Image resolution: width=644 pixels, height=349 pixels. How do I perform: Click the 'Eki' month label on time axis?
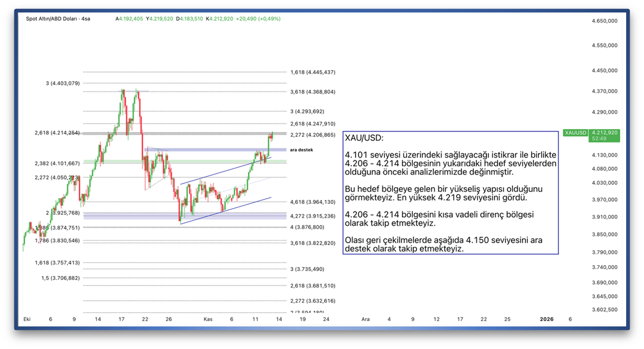[x=27, y=319]
